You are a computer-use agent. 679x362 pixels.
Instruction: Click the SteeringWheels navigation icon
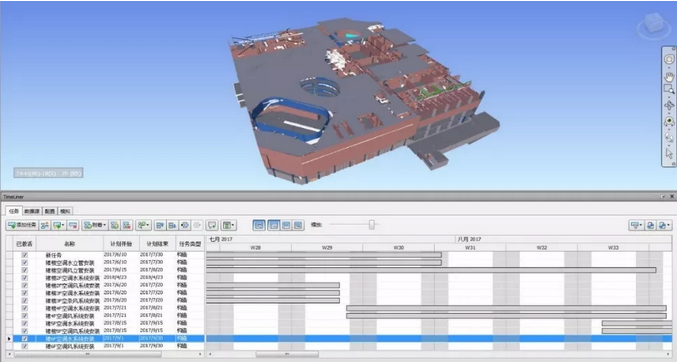click(x=669, y=60)
